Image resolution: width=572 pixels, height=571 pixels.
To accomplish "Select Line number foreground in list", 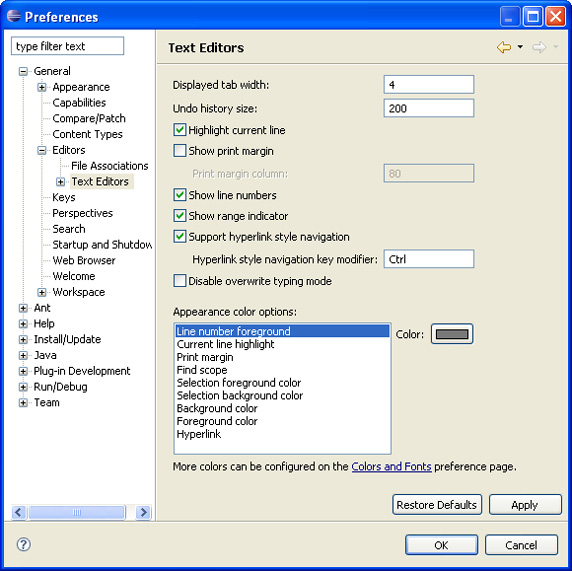I will coord(282,331).
